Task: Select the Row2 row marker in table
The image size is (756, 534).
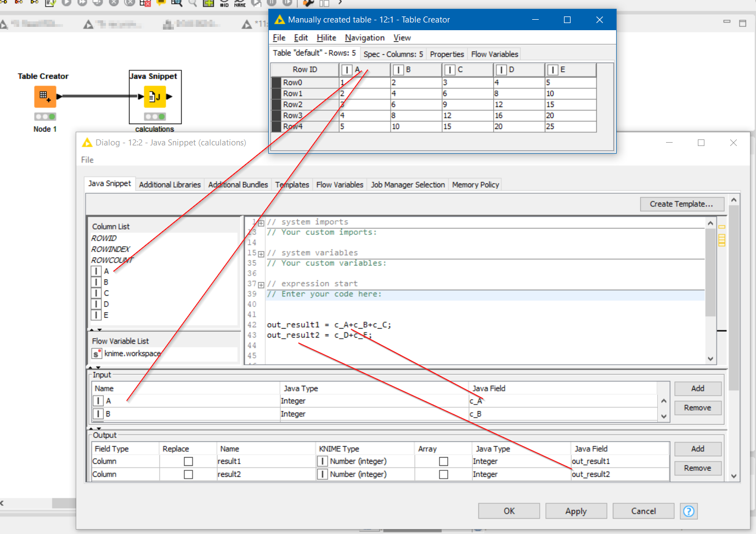Action: pos(276,104)
